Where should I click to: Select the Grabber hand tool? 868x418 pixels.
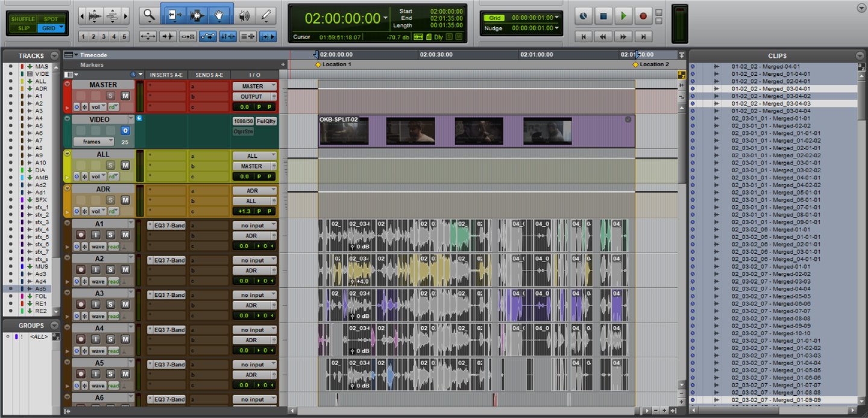click(x=218, y=14)
